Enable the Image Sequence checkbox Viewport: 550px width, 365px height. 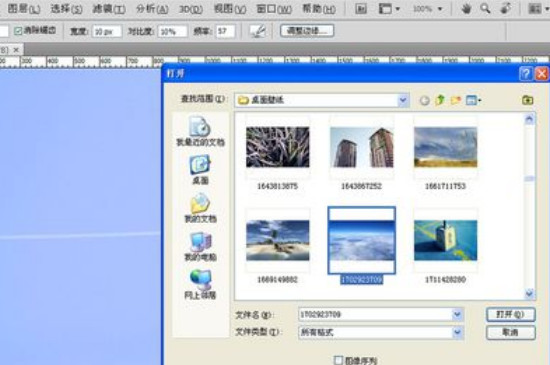[338, 360]
